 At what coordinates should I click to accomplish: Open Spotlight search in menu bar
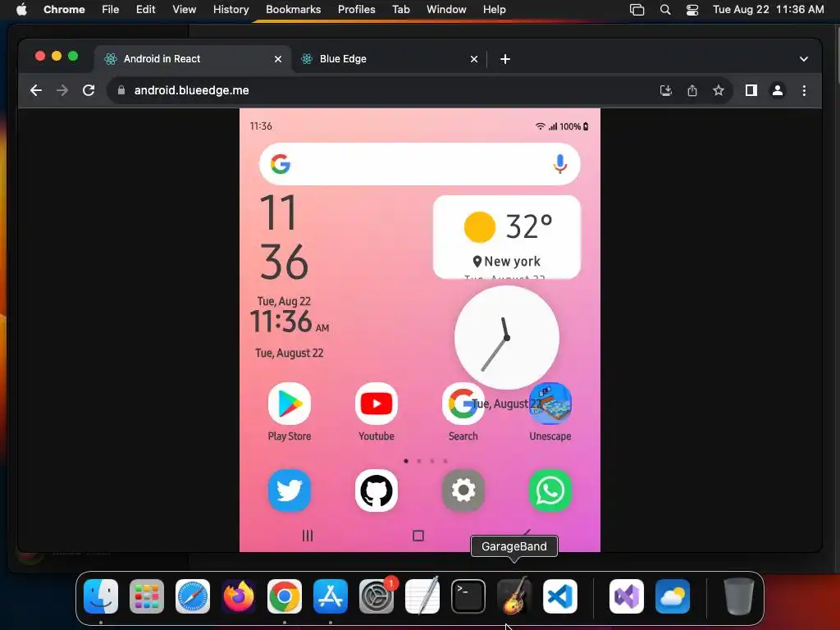pyautogui.click(x=664, y=10)
